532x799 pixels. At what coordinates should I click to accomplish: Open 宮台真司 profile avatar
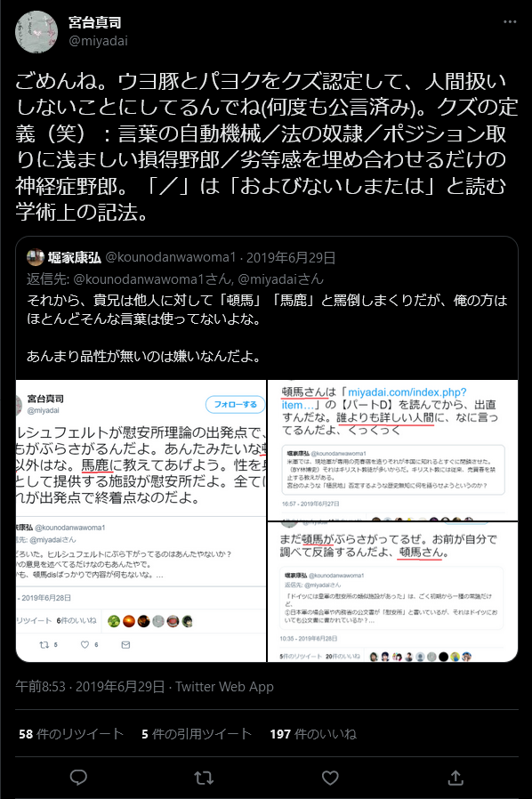36,32
